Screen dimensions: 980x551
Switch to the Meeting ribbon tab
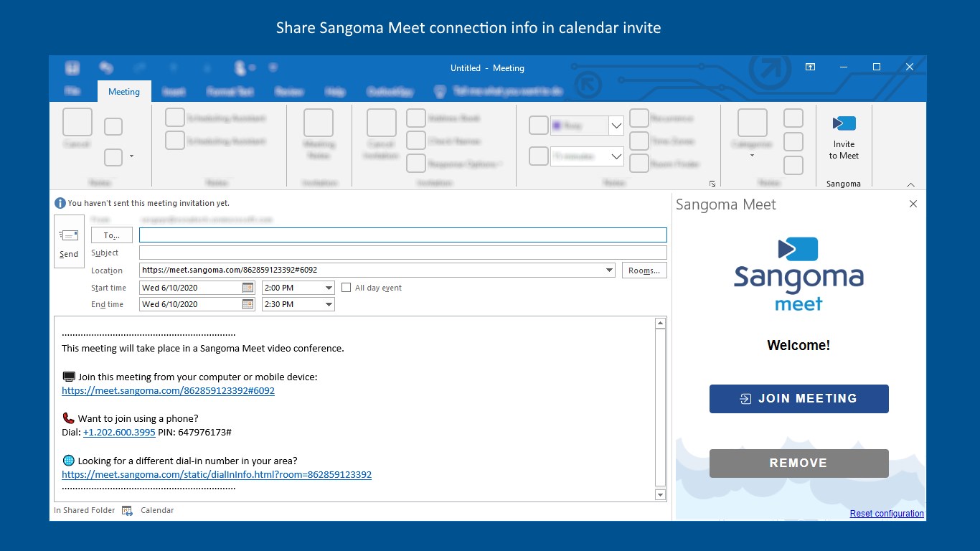coord(124,92)
